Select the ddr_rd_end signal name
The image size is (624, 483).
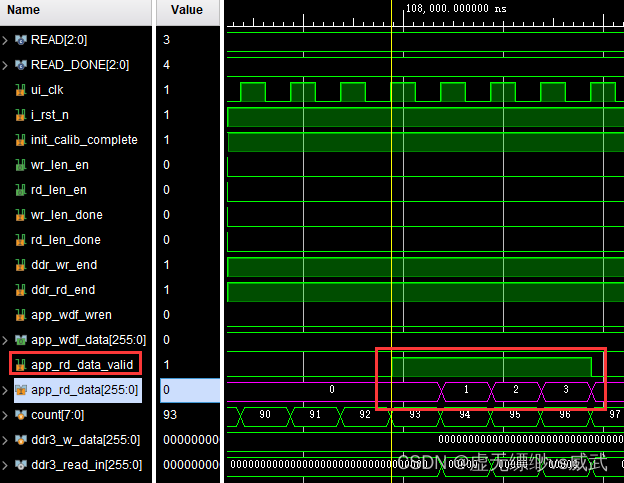point(64,290)
